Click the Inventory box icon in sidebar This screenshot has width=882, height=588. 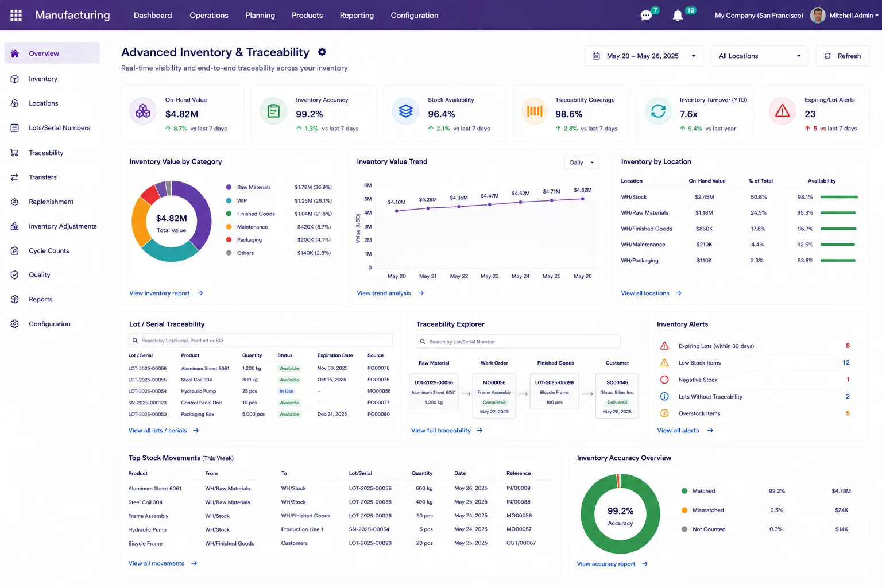(x=15, y=79)
